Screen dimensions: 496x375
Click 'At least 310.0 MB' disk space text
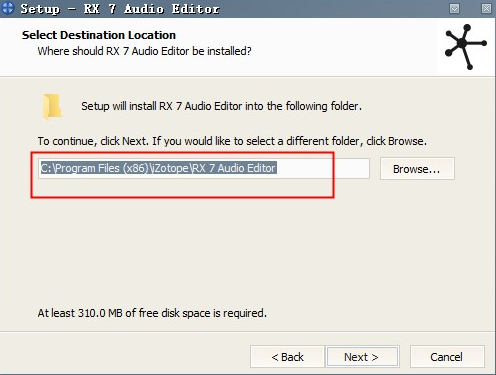tap(152, 313)
